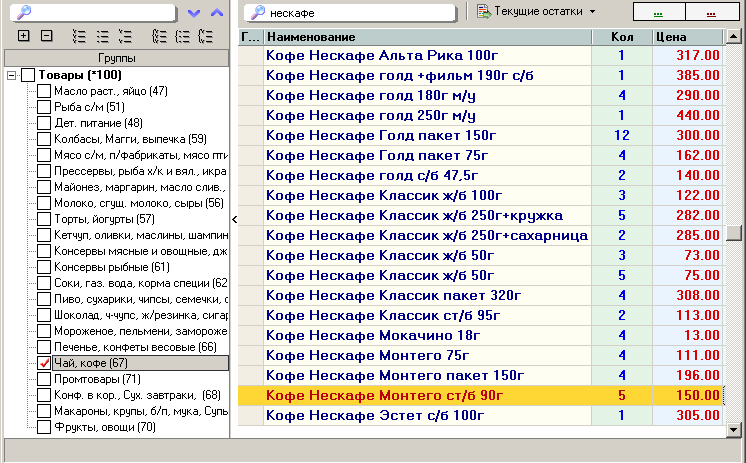Click the product list scroll-up arrow
The height and width of the screenshot is (463, 746).
click(x=734, y=36)
